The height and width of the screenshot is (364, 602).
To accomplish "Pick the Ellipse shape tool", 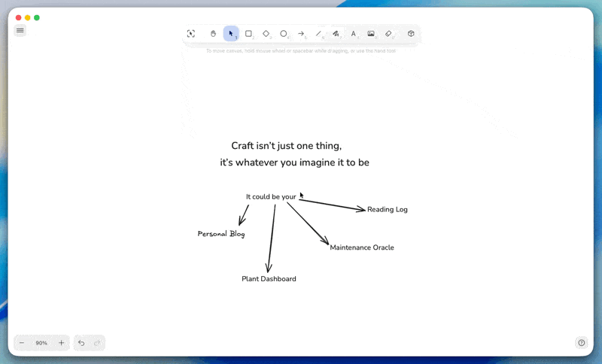I will (284, 34).
